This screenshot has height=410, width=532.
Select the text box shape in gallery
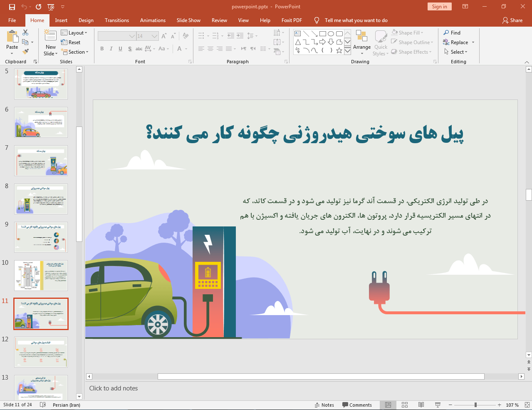click(297, 34)
